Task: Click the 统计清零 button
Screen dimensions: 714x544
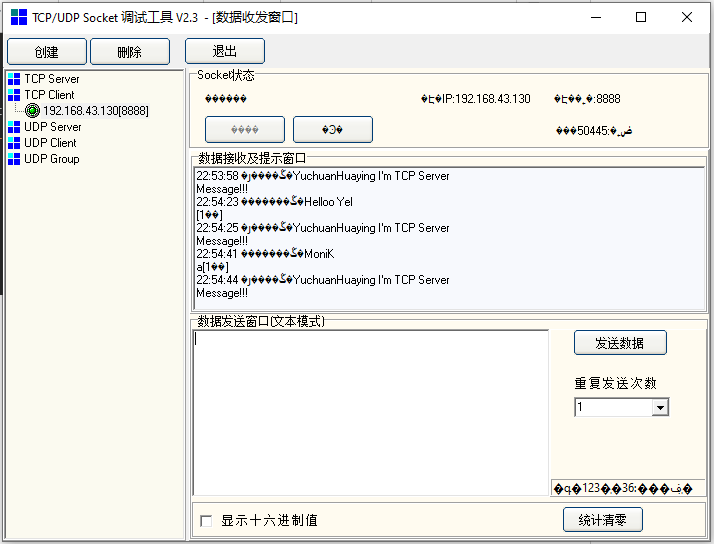Action: coord(603,519)
